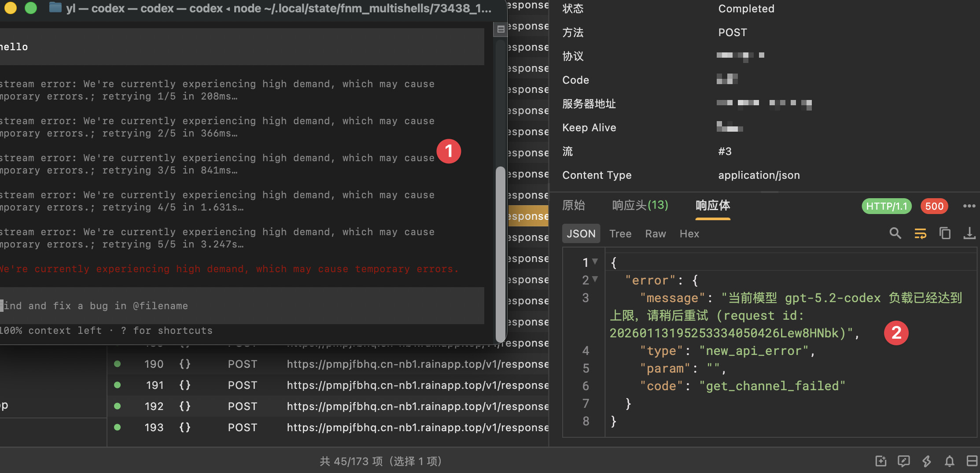Collapse JSON root object at line 1
980x473 pixels.
595,262
